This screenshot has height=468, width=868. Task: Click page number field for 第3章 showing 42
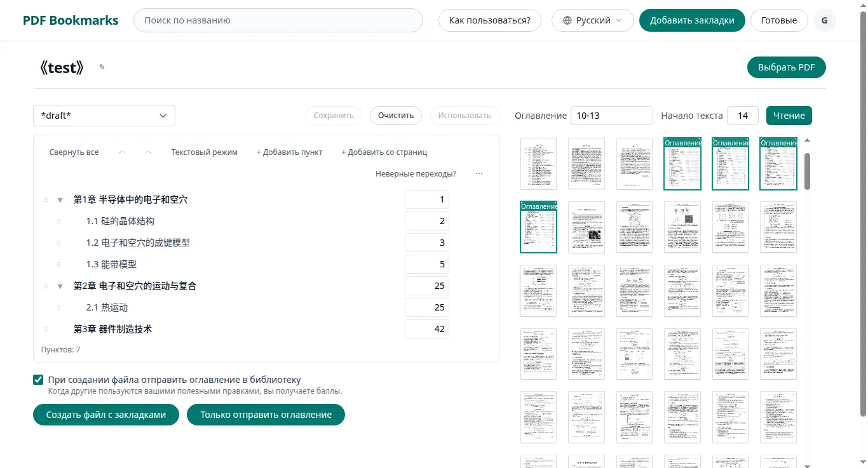click(x=427, y=329)
